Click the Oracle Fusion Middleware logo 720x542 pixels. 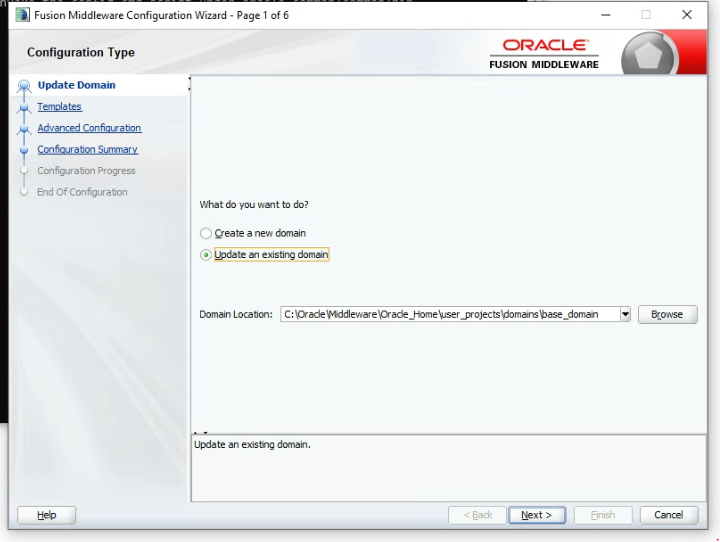point(544,54)
